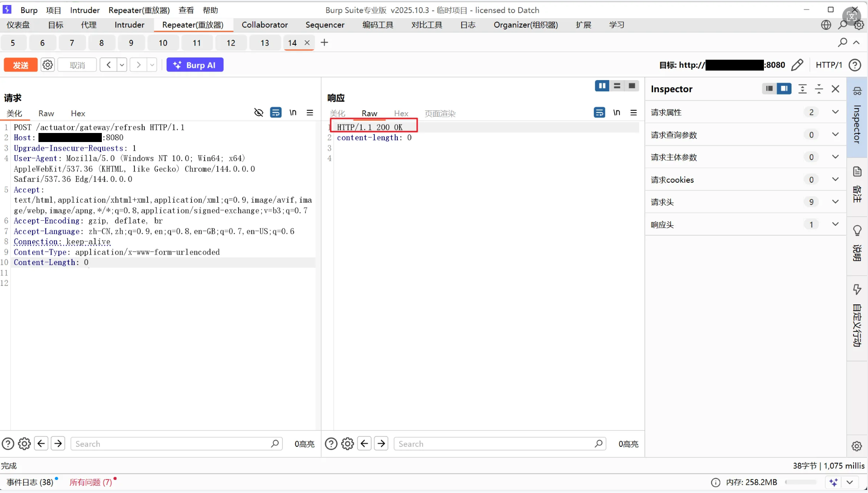Switch to Repeater tab 13

[x=265, y=43]
